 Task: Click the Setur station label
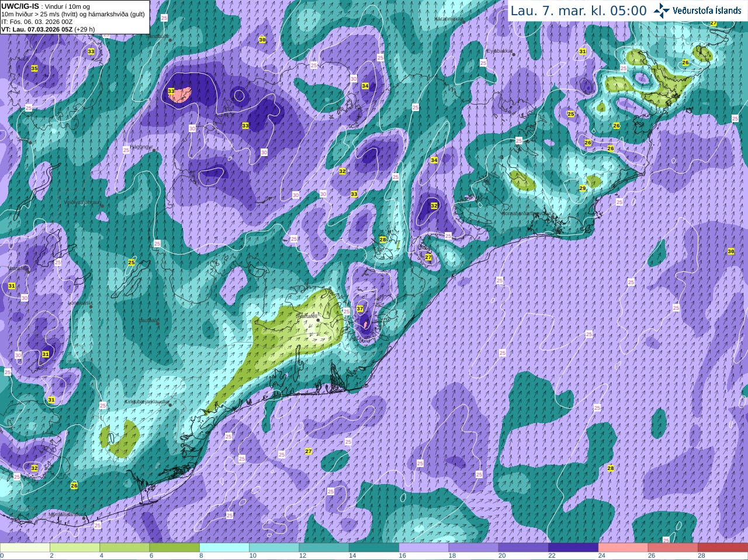point(23,139)
